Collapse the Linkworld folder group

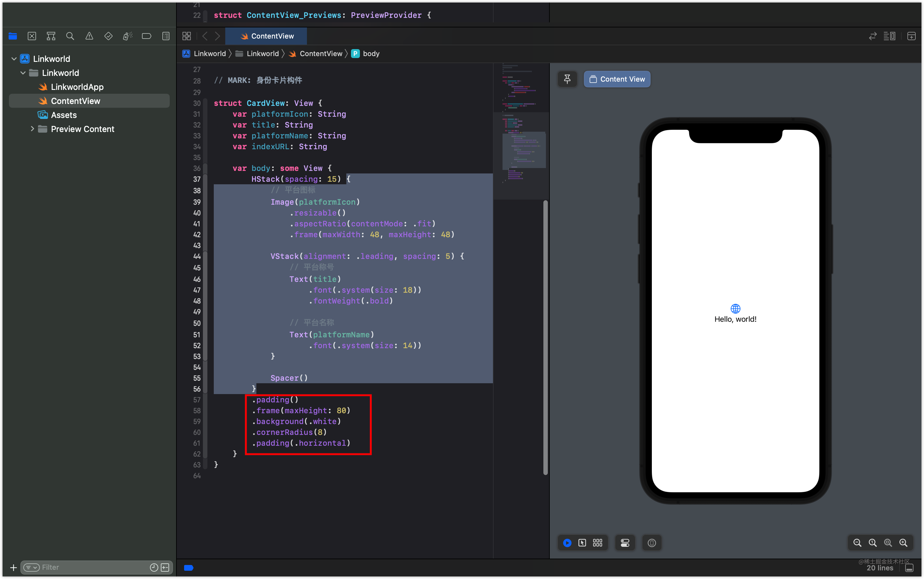tap(23, 73)
